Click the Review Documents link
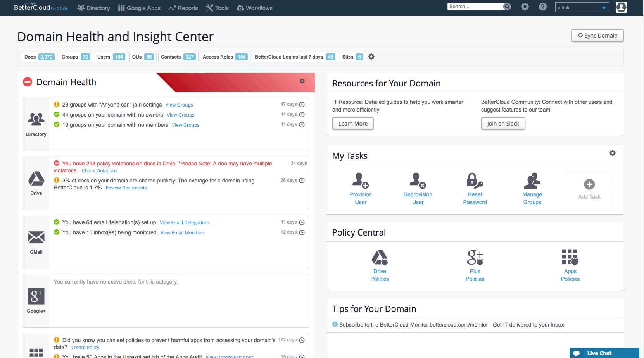 point(126,188)
